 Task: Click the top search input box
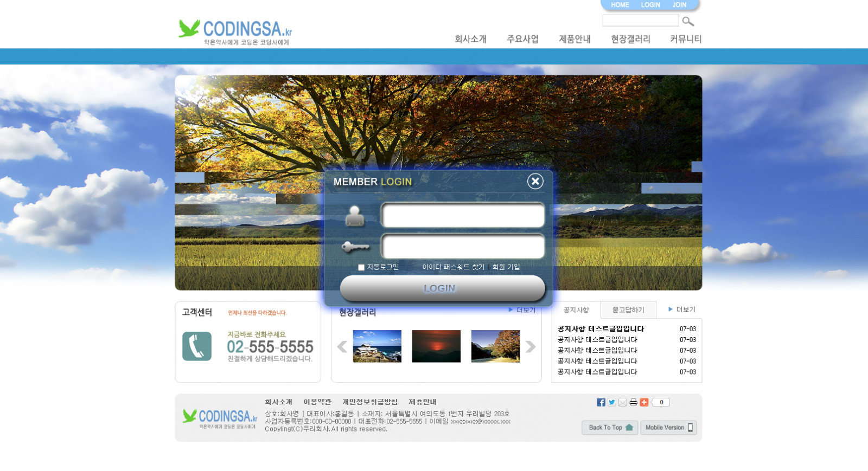(x=641, y=21)
